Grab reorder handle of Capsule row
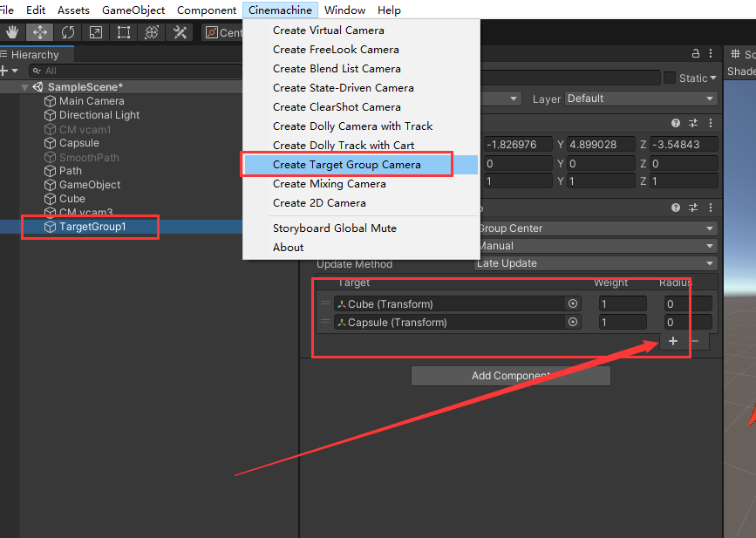The width and height of the screenshot is (756, 538). coord(325,322)
